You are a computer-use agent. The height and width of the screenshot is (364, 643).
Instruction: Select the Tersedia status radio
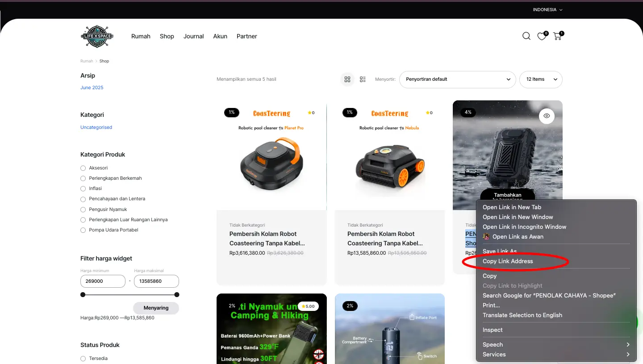coord(83,359)
